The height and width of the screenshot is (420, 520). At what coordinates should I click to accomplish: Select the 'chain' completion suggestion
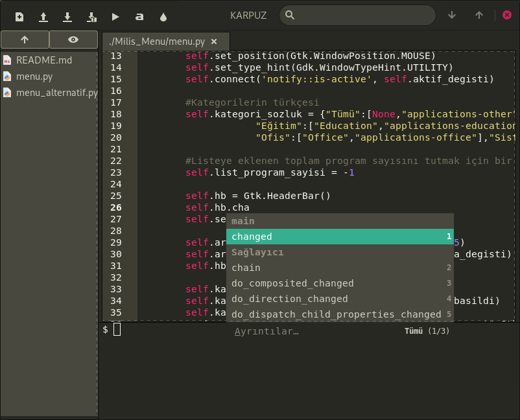click(340, 268)
